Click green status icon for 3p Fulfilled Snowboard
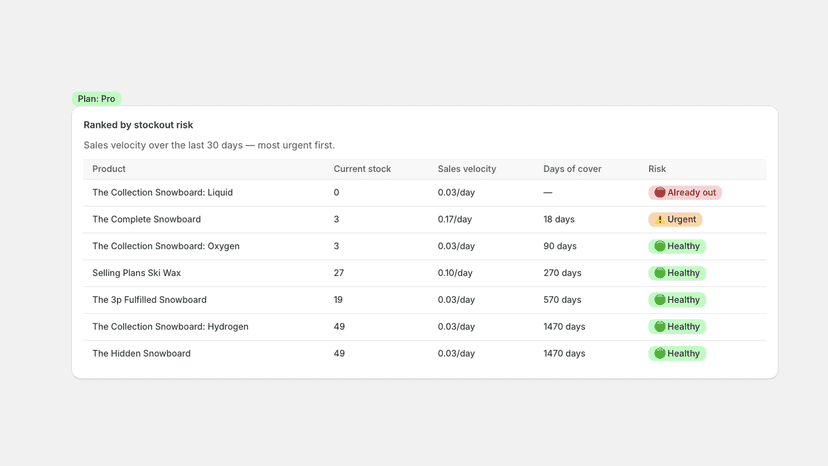This screenshot has height=466, width=828. pyautogui.click(x=660, y=300)
